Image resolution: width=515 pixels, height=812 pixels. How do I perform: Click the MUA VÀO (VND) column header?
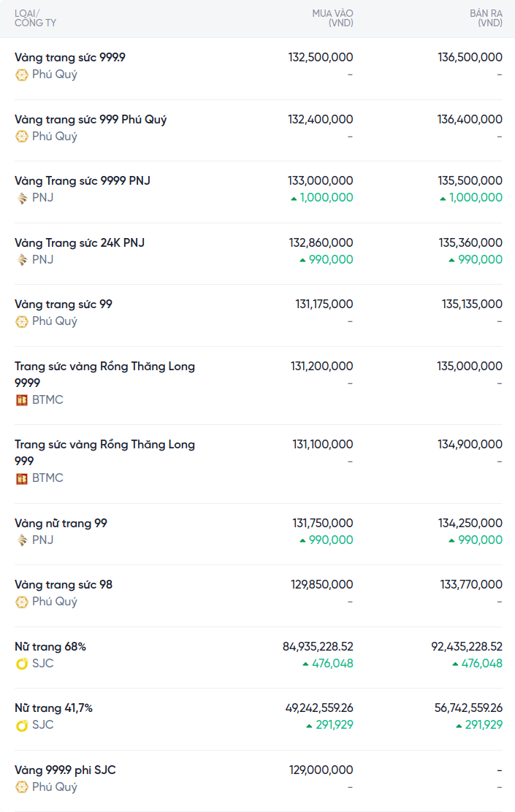(332, 18)
